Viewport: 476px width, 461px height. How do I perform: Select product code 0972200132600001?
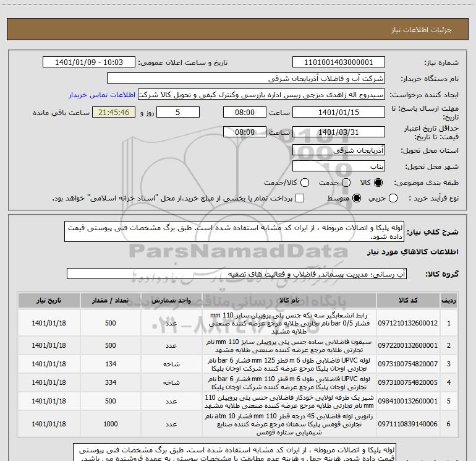point(408,345)
